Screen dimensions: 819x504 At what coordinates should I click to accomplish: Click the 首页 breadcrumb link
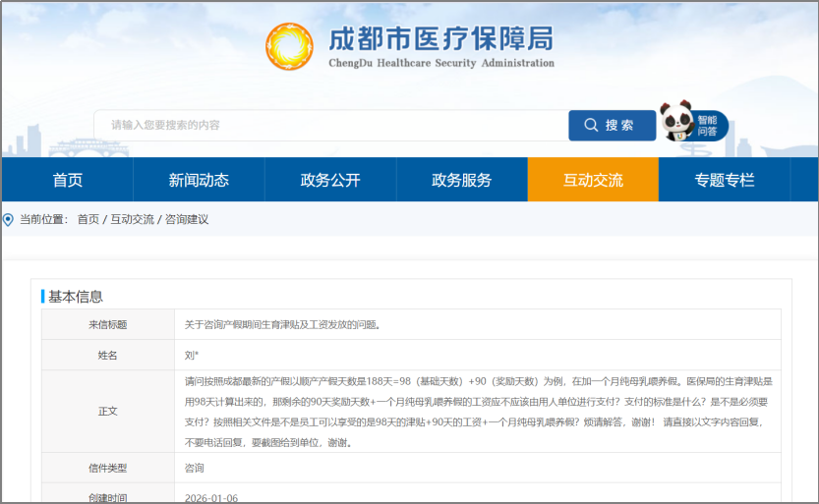(x=88, y=219)
